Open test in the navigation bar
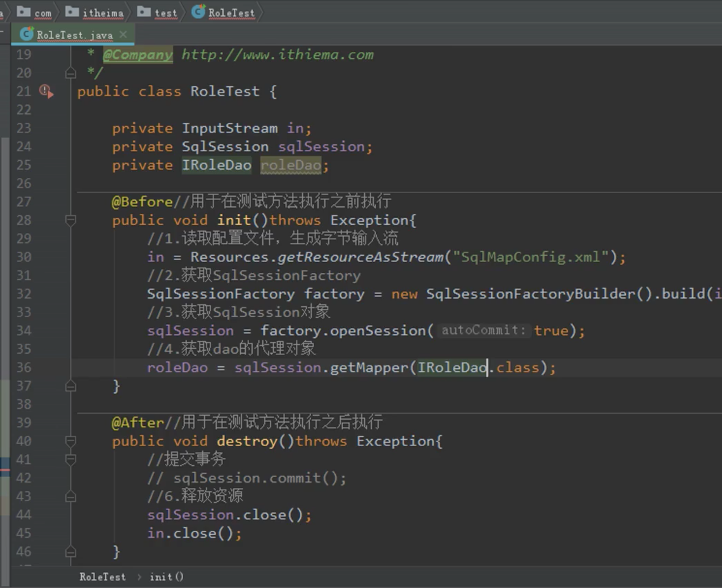The height and width of the screenshot is (588, 722). click(x=166, y=13)
